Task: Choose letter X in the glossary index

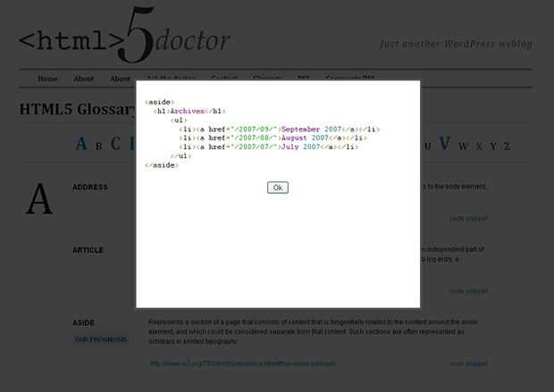Action: 479,146
